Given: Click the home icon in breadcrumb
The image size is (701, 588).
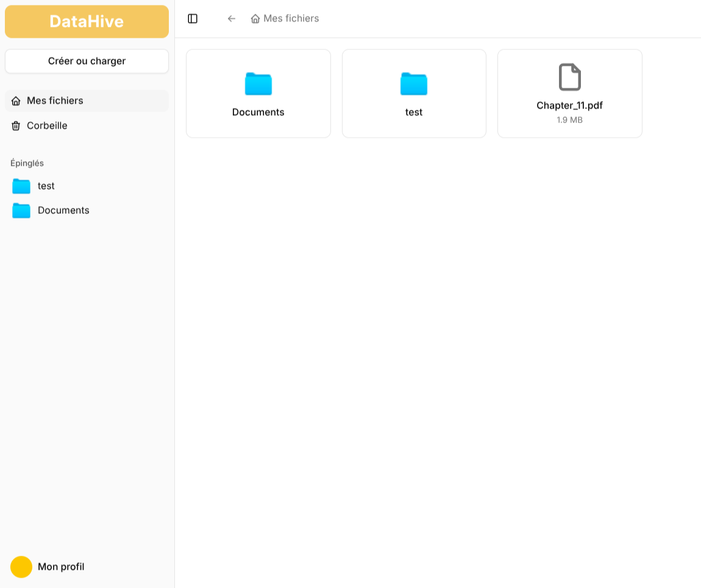Looking at the screenshot, I should 255,19.
